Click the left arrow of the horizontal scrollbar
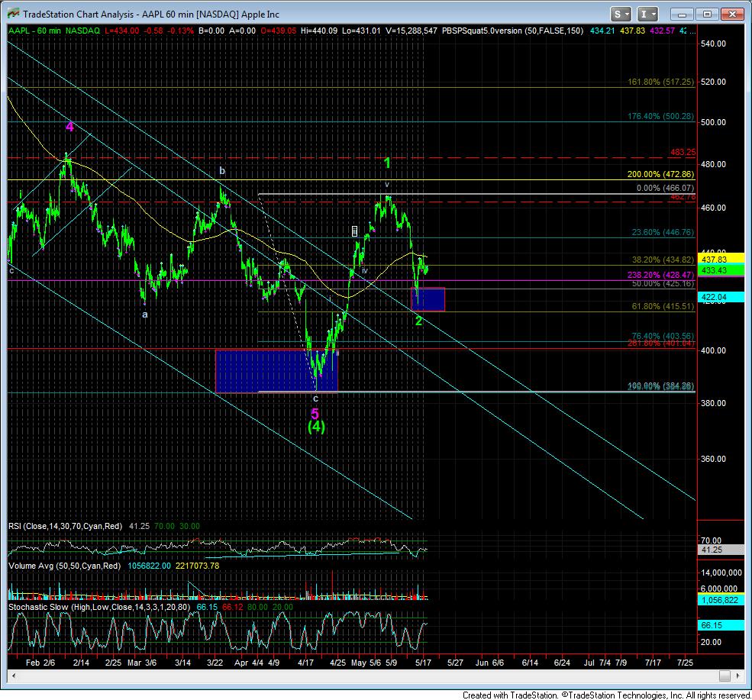 coord(14,676)
